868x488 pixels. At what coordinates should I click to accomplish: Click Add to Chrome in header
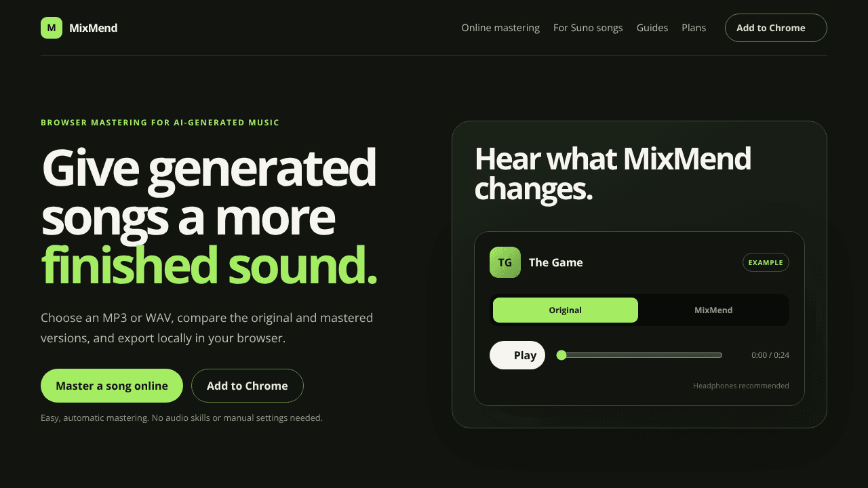pyautogui.click(x=776, y=28)
